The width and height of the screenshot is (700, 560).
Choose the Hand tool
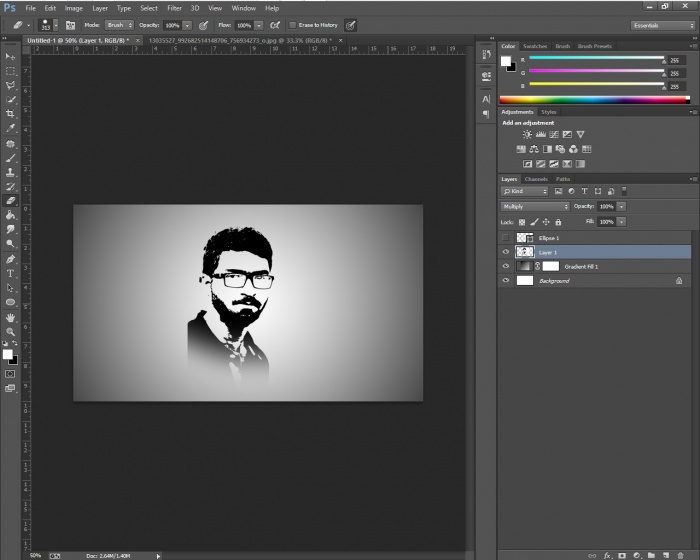coord(11,316)
